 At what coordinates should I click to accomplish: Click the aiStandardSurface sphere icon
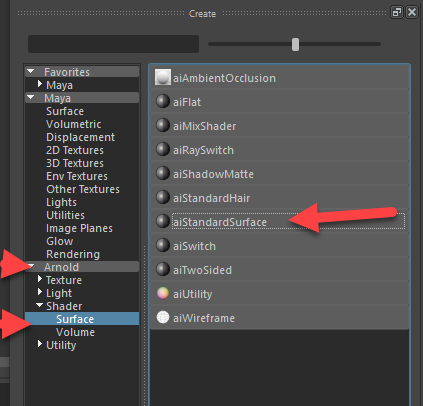pos(163,221)
